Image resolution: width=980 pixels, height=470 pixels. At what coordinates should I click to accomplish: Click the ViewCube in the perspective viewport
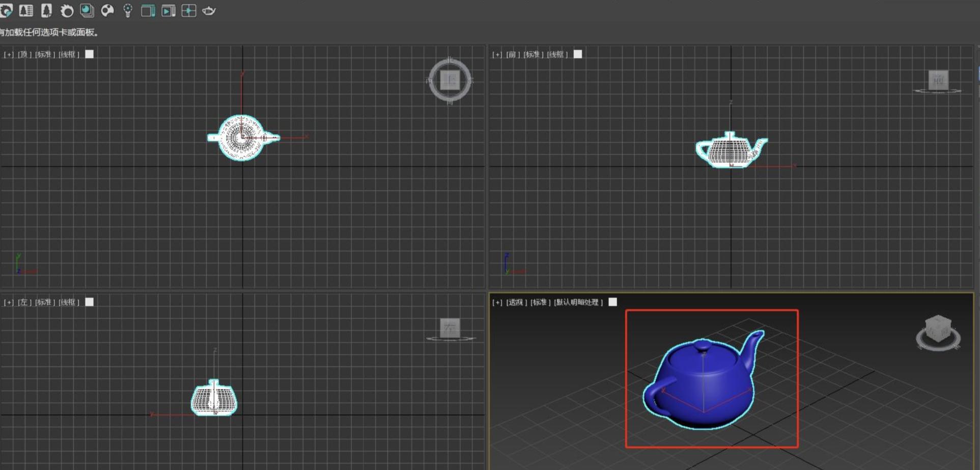[938, 331]
